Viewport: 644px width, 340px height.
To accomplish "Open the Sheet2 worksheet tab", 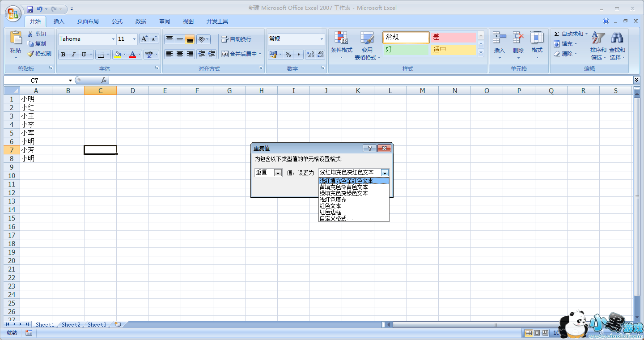I will click(71, 325).
